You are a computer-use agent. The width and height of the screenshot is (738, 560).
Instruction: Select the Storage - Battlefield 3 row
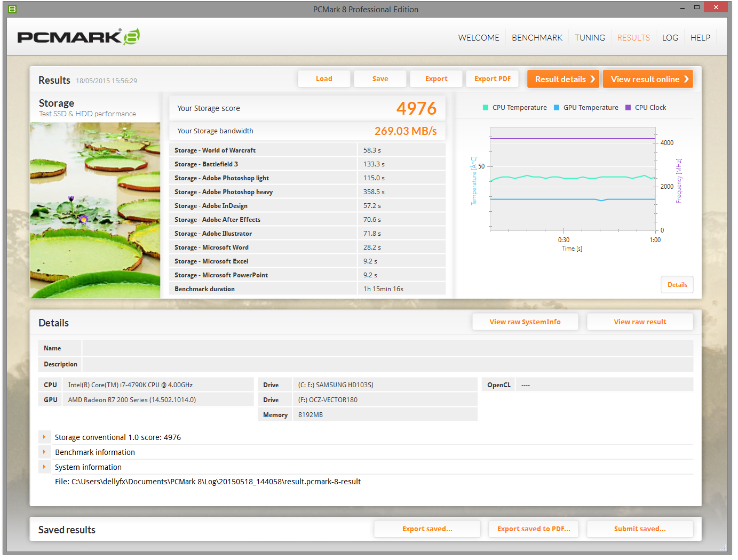(x=307, y=164)
